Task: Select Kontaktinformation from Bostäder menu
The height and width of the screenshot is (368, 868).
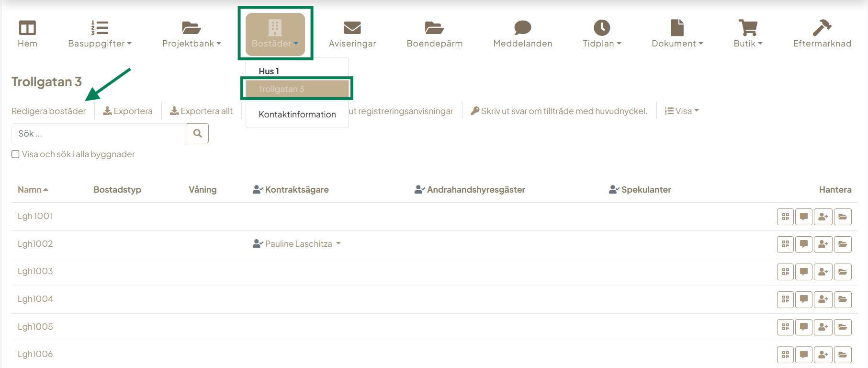Action: (297, 115)
